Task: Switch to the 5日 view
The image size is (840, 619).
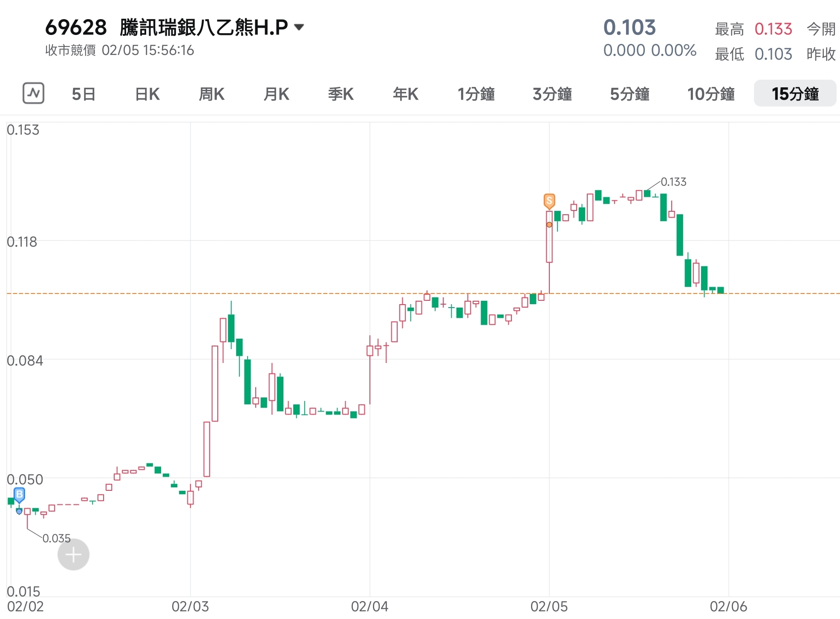Action: tap(84, 94)
